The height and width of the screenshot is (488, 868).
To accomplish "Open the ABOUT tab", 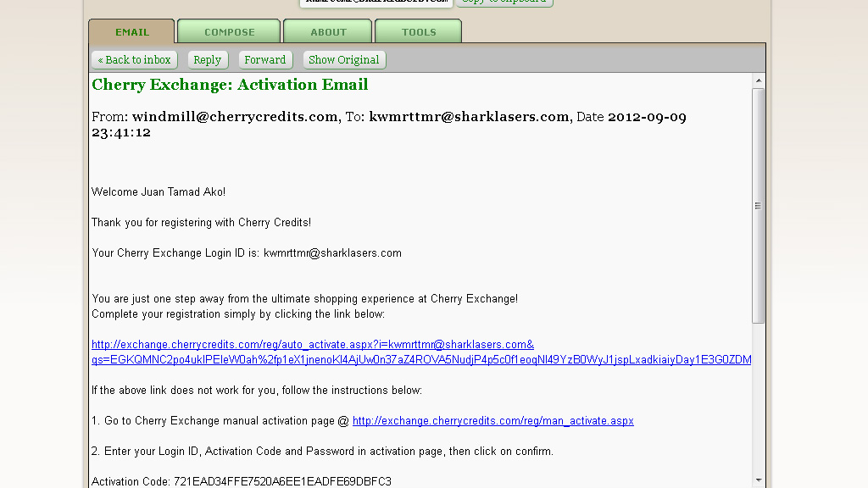I will pos(328,31).
